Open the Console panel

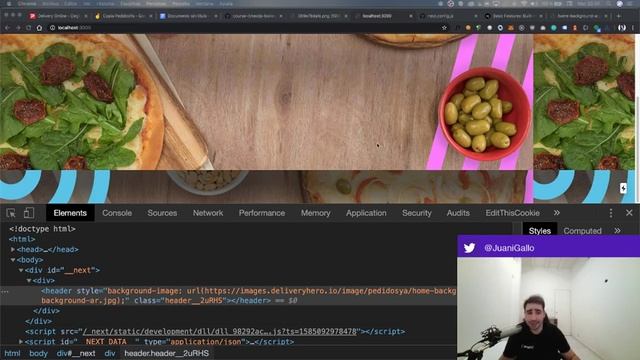click(117, 213)
